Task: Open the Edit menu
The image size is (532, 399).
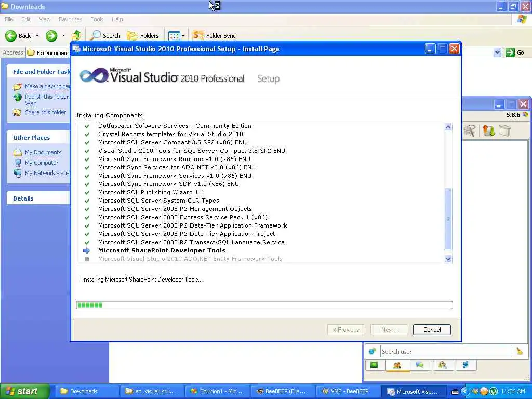Action: coord(26,19)
